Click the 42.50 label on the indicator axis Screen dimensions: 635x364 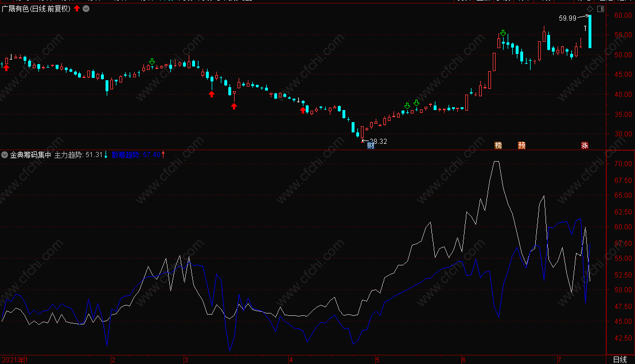point(623,338)
